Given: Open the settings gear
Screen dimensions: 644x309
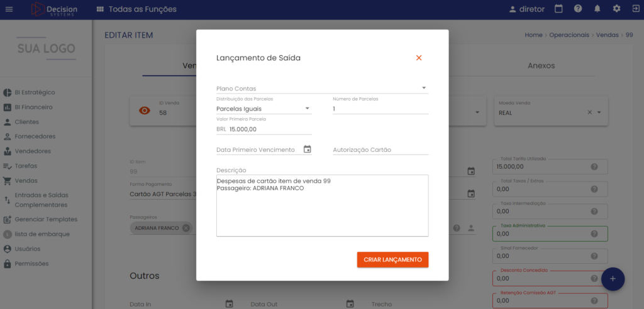Looking at the screenshot, I should [x=616, y=9].
